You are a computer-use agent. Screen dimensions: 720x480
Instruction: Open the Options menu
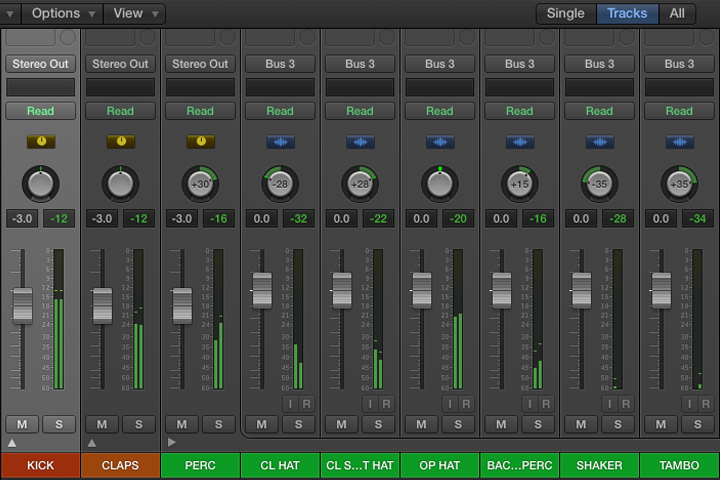[x=62, y=13]
